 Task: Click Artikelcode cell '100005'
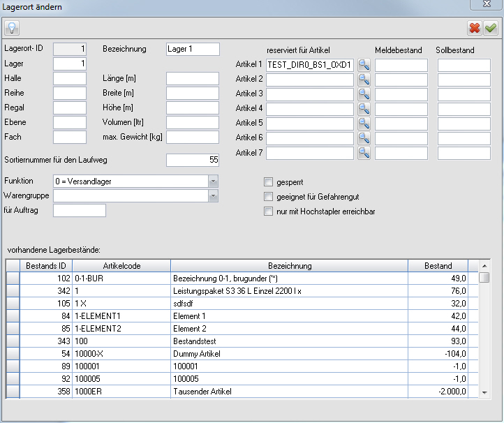click(x=121, y=378)
